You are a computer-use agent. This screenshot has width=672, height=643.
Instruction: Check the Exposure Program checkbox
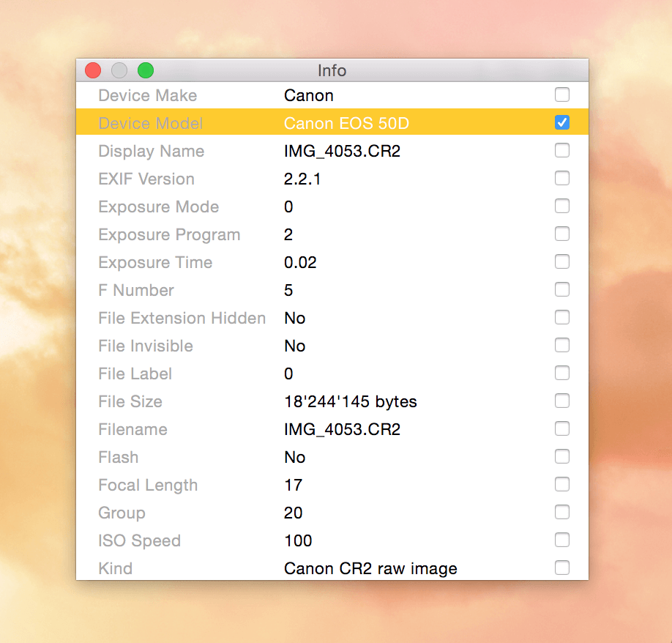pos(562,234)
